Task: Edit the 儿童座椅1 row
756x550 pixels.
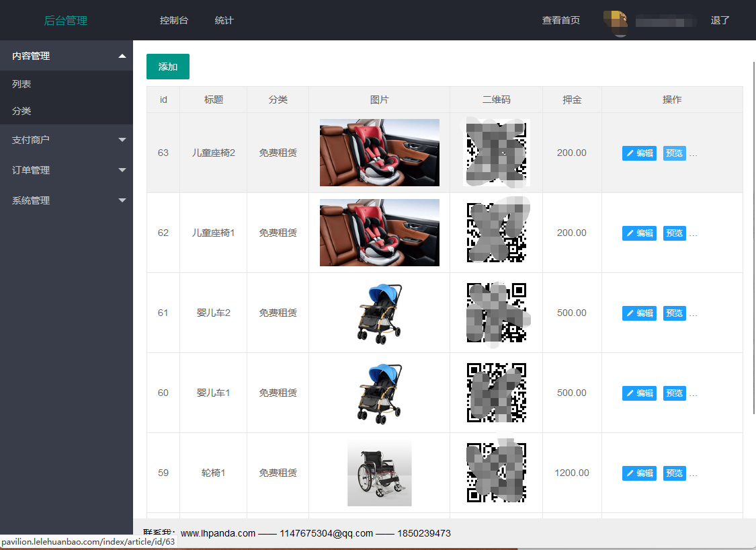Action: click(639, 233)
